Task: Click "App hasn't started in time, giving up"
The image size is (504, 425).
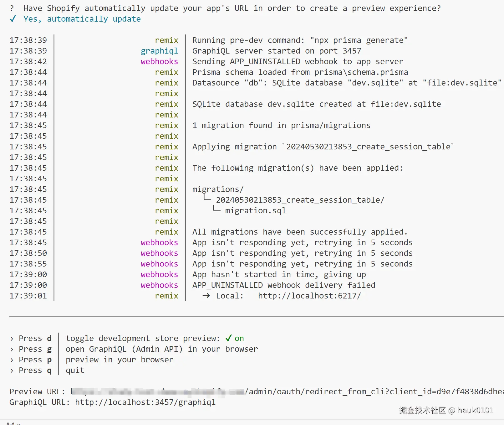Action: 279,274
